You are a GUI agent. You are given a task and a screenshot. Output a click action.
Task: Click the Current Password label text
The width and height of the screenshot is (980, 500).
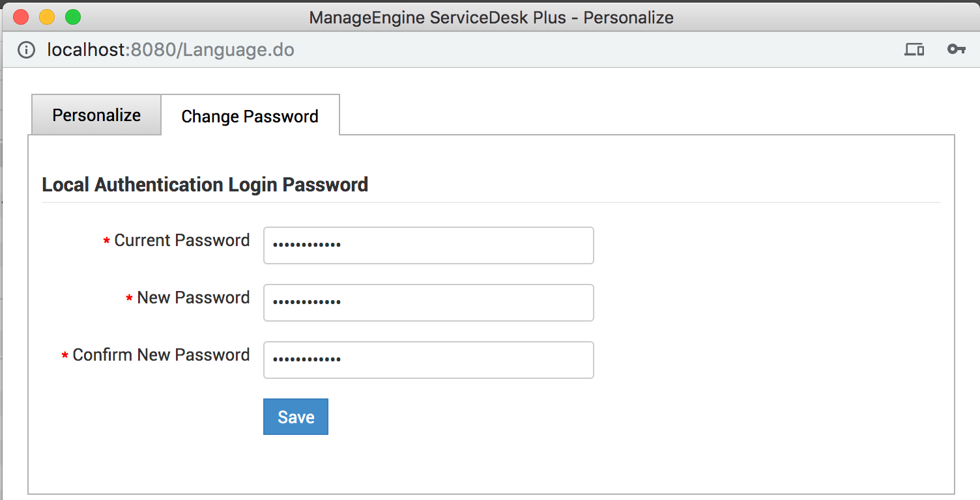click(182, 240)
